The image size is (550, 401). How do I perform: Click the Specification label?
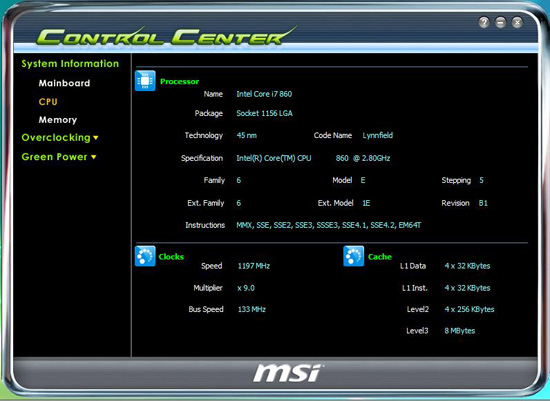coord(202,158)
